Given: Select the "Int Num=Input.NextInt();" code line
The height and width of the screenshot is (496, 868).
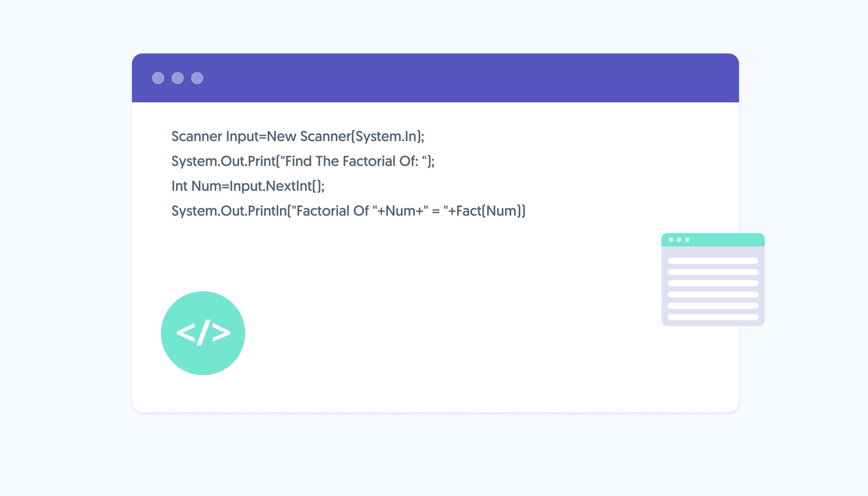Looking at the screenshot, I should [248, 186].
